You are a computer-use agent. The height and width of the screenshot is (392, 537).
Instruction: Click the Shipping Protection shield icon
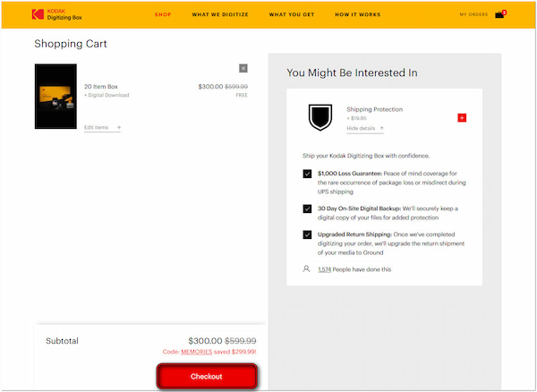click(320, 117)
